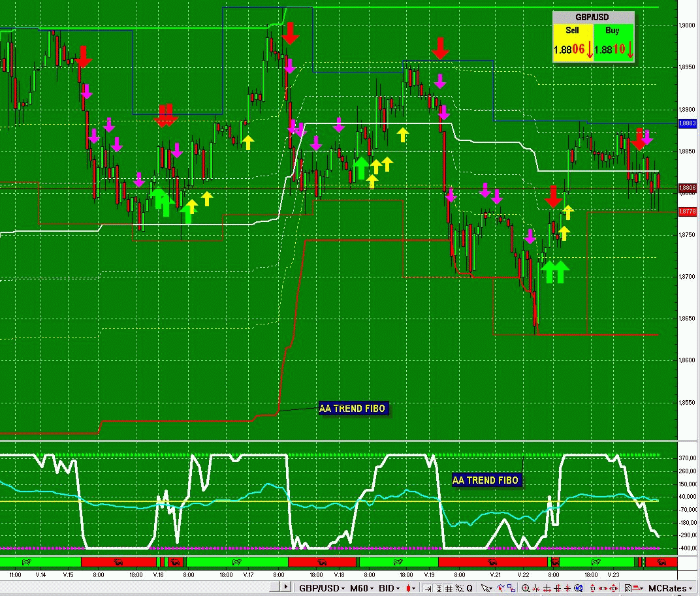Click the green Buy 1.8810 button

coord(614,42)
